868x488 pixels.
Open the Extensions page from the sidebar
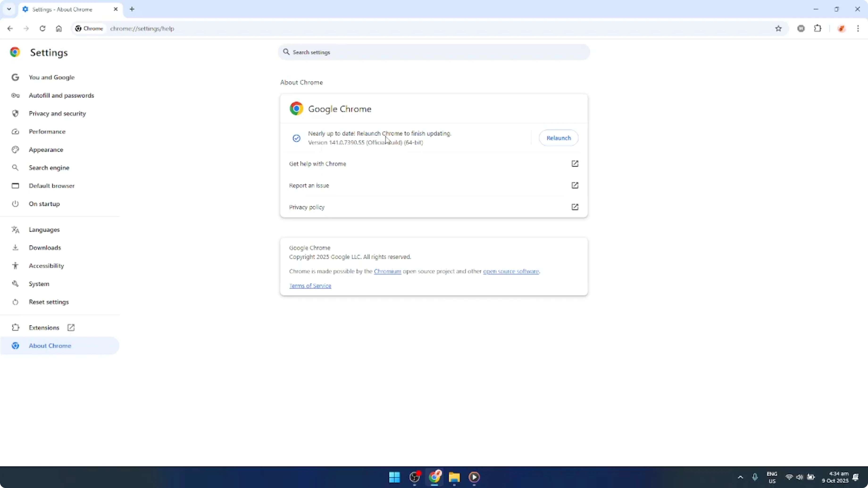tap(44, 327)
